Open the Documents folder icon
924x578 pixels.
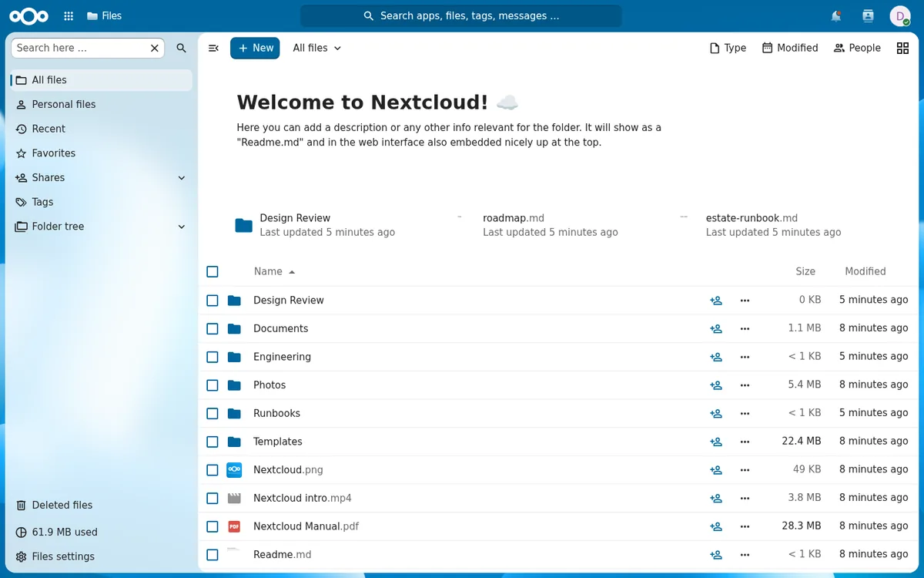[234, 328]
